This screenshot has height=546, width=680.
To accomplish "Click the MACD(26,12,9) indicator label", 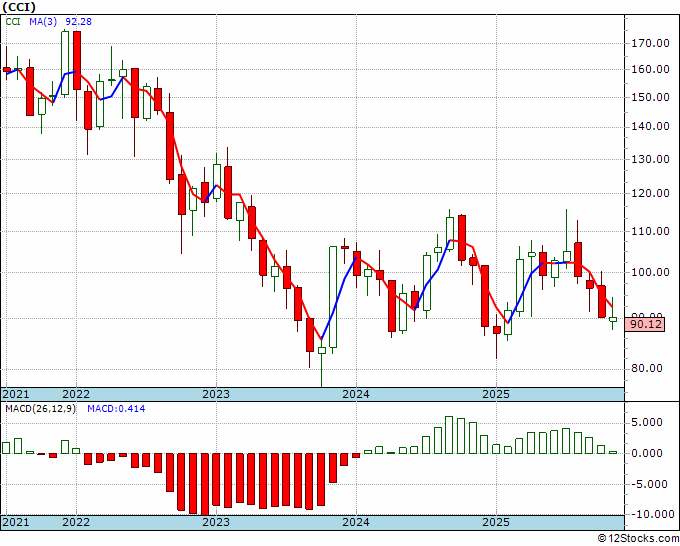I will click(40, 409).
